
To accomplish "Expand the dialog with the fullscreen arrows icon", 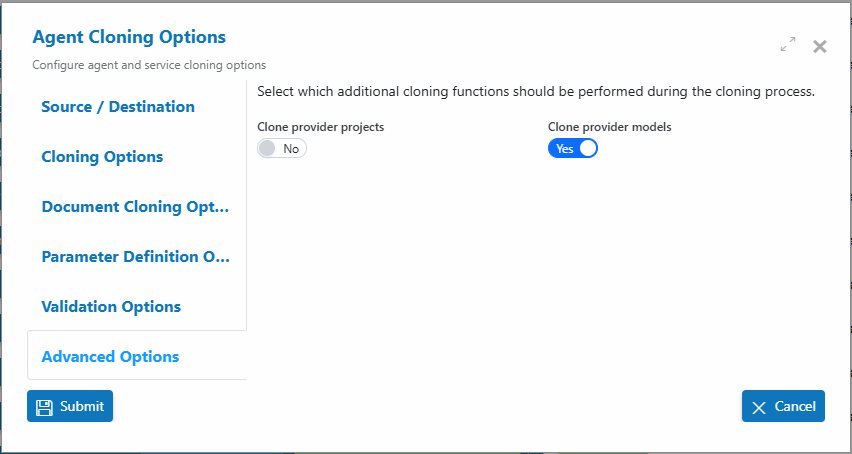I will pos(788,45).
